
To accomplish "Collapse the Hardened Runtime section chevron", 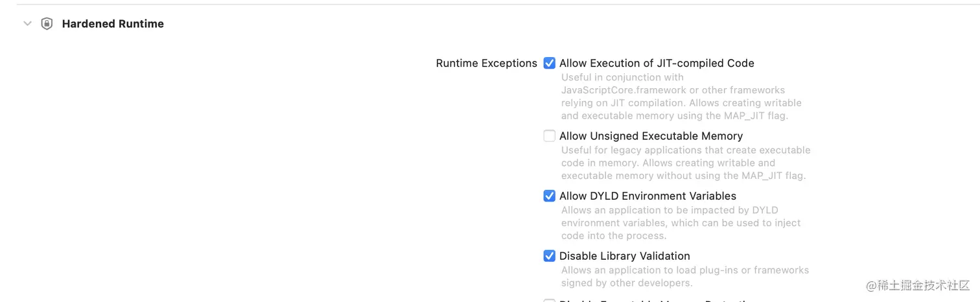I will point(27,23).
